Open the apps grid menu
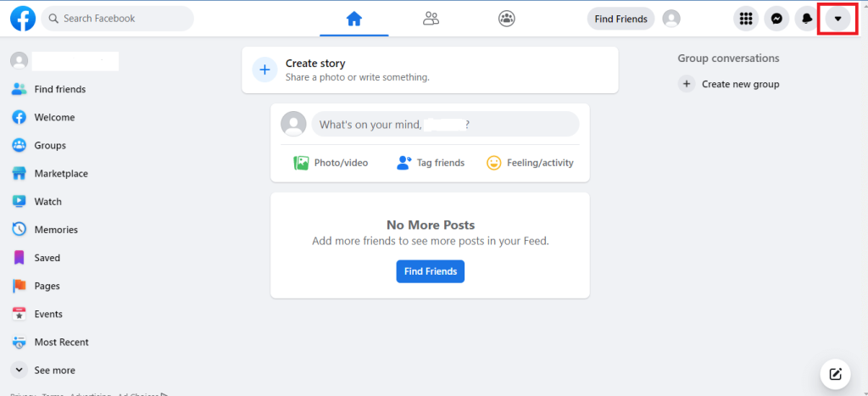Viewport: 868px width, 396px height. pos(746,19)
